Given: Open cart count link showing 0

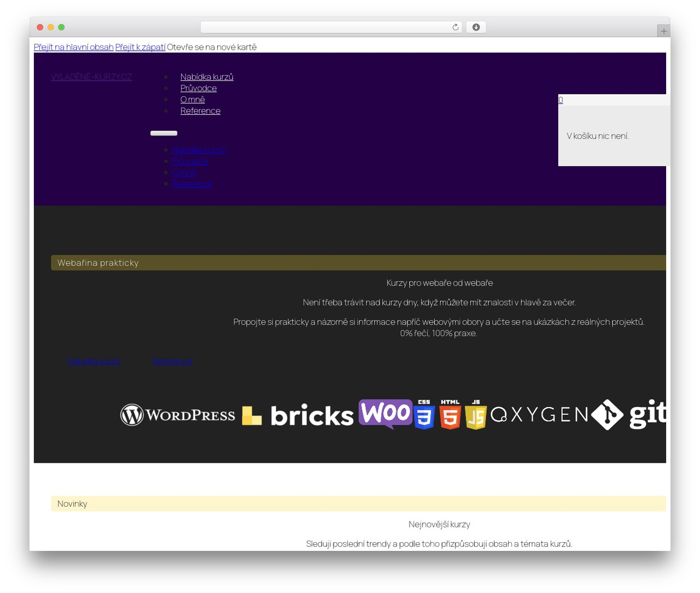Looking at the screenshot, I should click(x=561, y=100).
